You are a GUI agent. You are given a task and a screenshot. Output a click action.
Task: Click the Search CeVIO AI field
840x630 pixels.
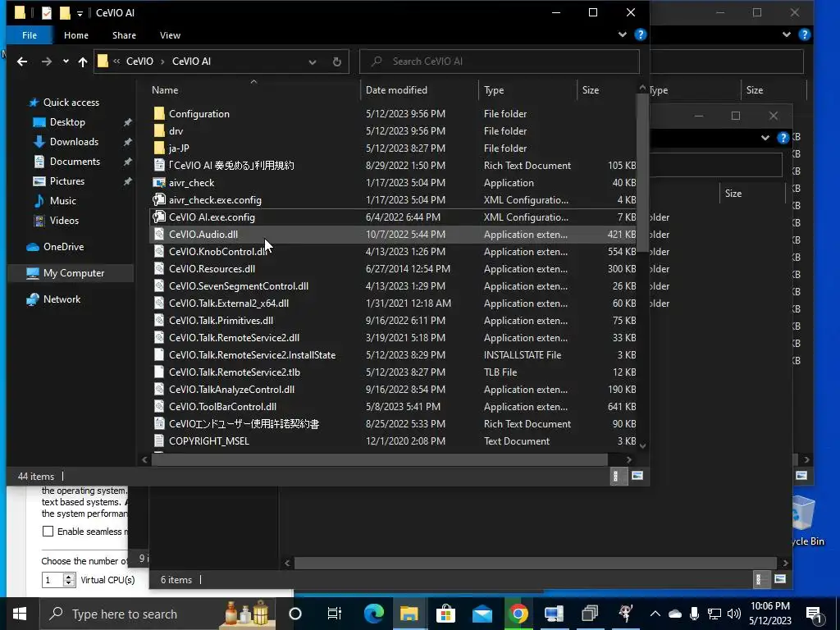click(500, 62)
